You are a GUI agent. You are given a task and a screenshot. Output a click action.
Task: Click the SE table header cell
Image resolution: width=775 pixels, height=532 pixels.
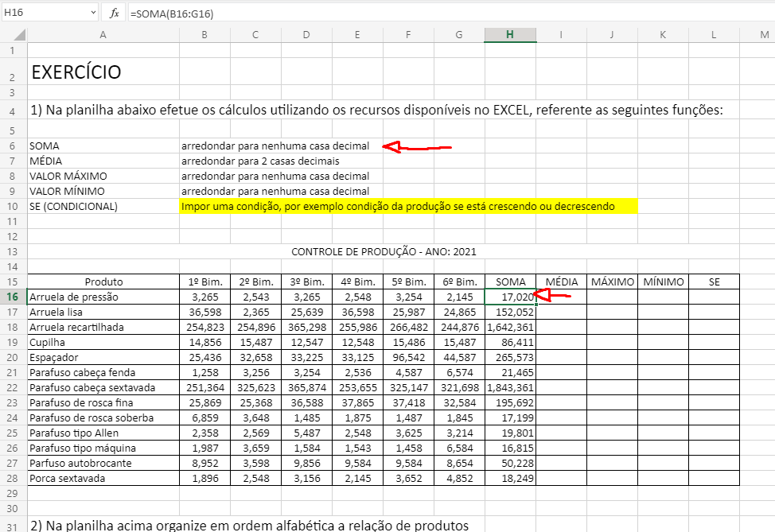[x=715, y=282]
